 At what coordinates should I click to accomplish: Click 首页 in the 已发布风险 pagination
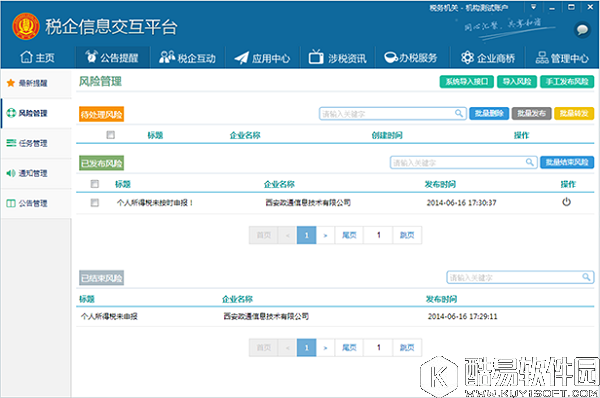264,235
